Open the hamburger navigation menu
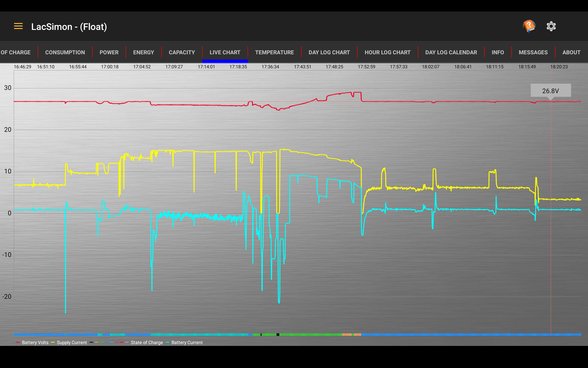588x368 pixels. tap(18, 26)
